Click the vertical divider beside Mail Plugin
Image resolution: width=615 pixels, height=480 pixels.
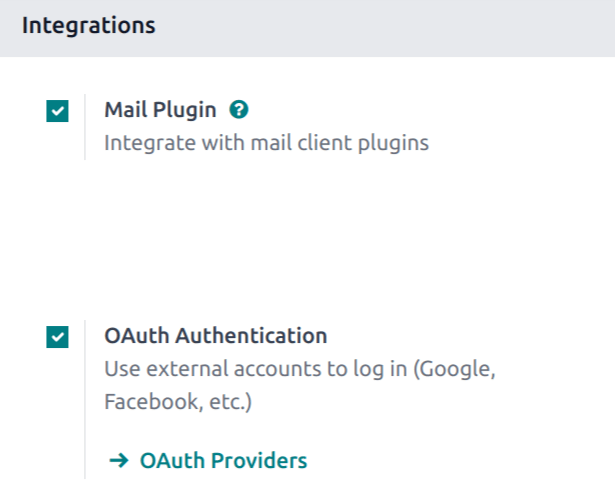[x=85, y=127]
